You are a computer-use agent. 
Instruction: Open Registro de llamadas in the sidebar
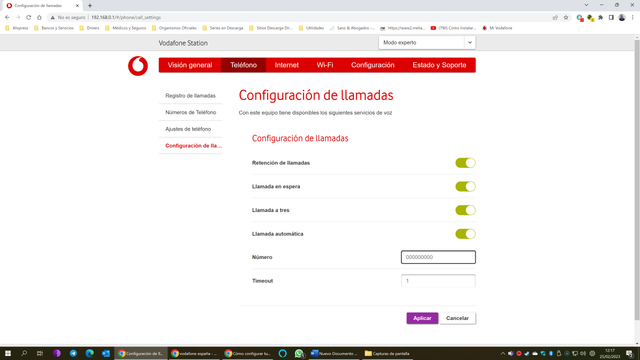(190, 96)
